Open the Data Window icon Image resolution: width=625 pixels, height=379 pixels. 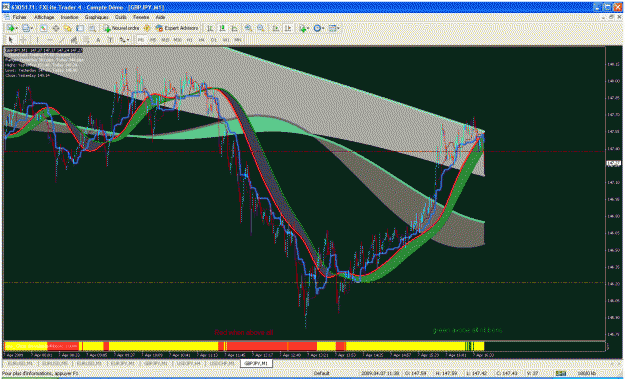click(x=55, y=28)
